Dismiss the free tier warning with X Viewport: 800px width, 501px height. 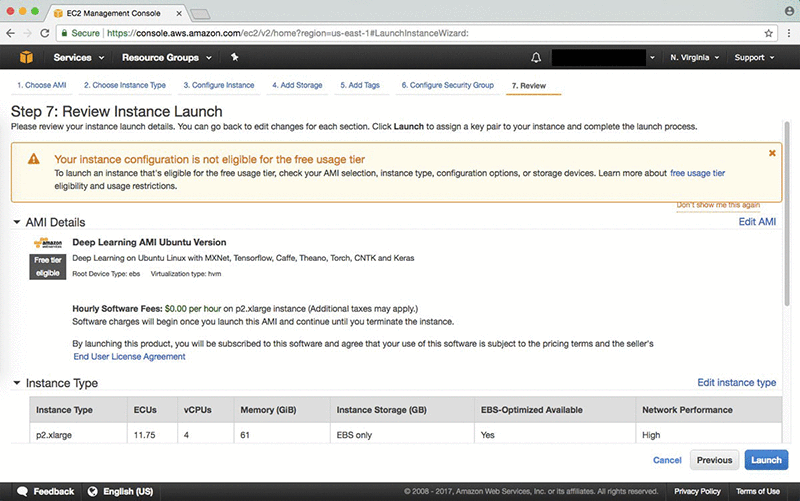772,153
